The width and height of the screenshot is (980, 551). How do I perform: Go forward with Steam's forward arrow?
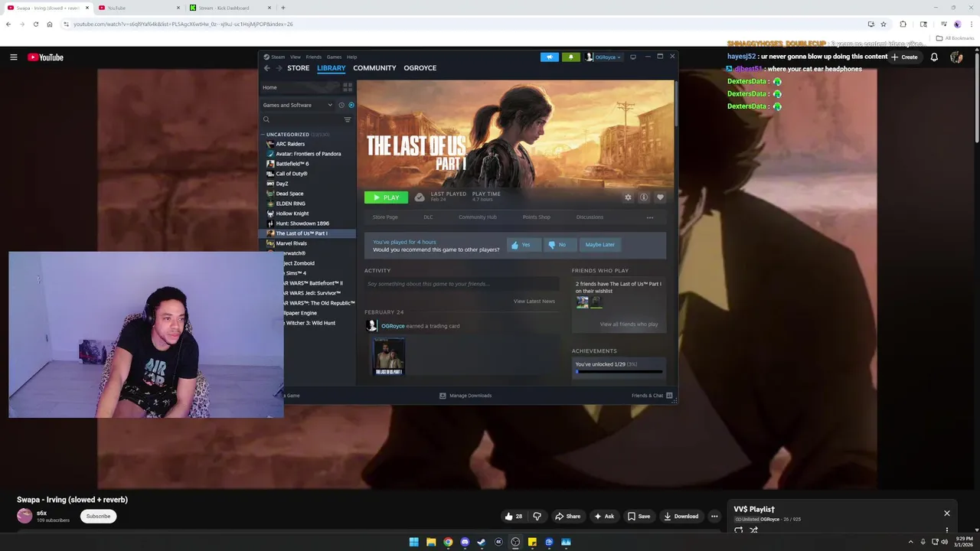(278, 68)
